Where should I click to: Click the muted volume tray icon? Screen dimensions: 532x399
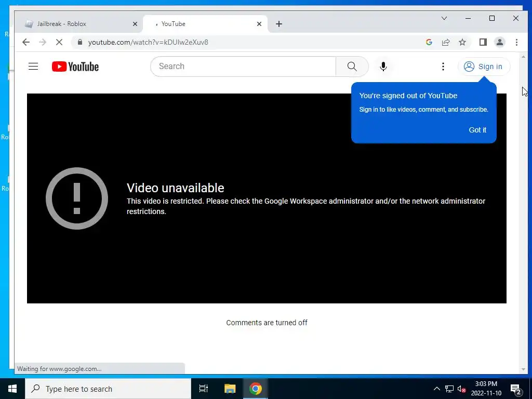(461, 389)
